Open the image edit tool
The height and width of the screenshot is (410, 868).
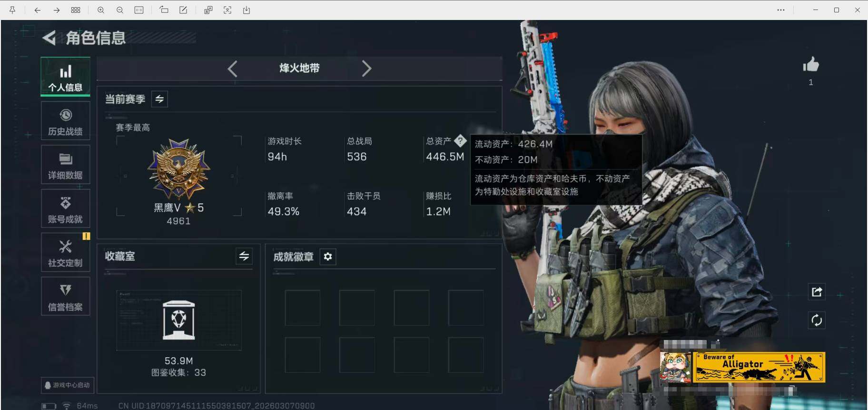click(x=183, y=10)
